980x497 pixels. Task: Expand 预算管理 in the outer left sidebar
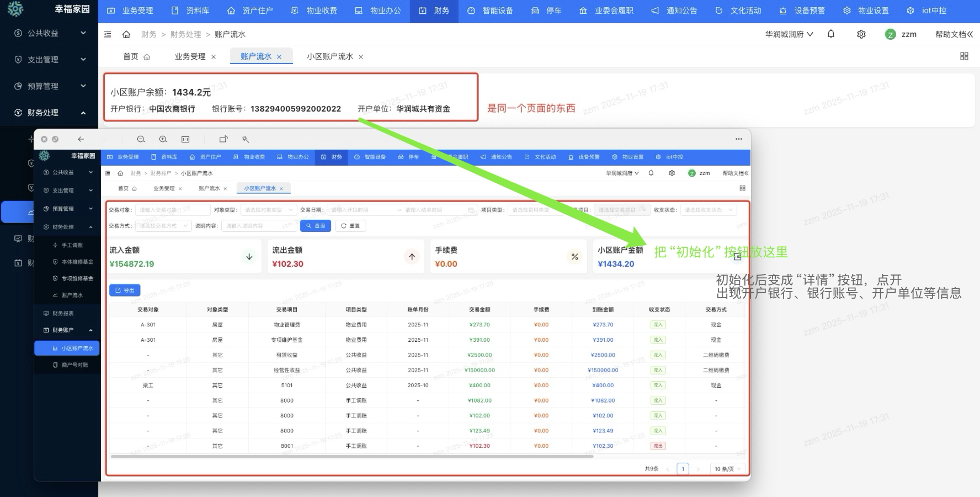50,86
